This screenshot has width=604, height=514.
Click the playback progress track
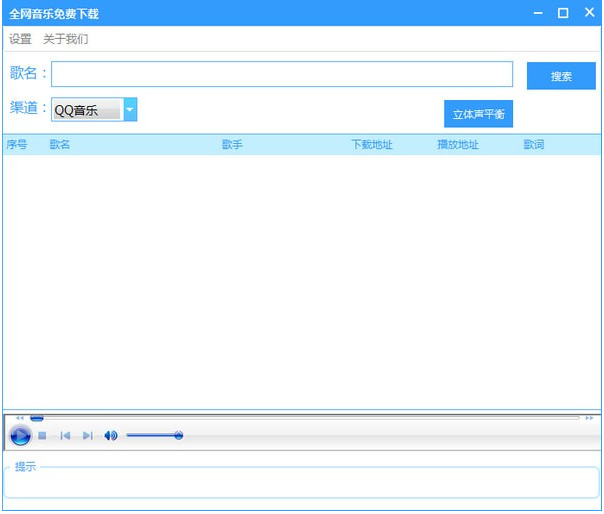305,418
